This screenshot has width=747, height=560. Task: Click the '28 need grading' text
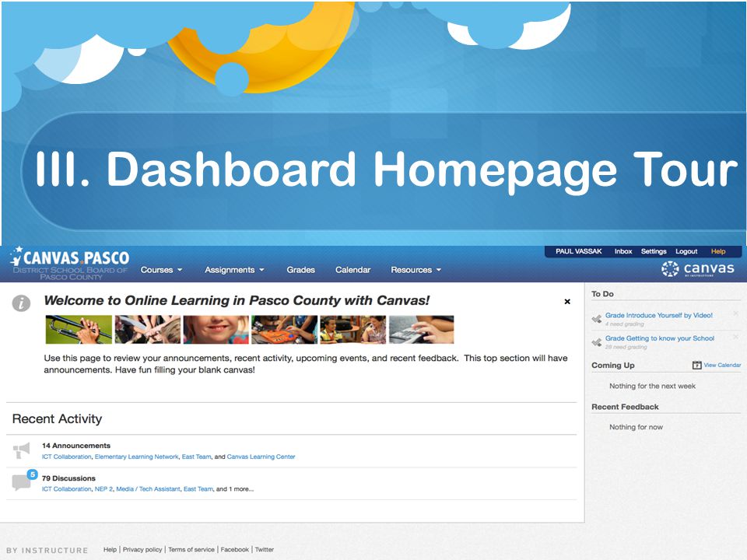pos(626,347)
